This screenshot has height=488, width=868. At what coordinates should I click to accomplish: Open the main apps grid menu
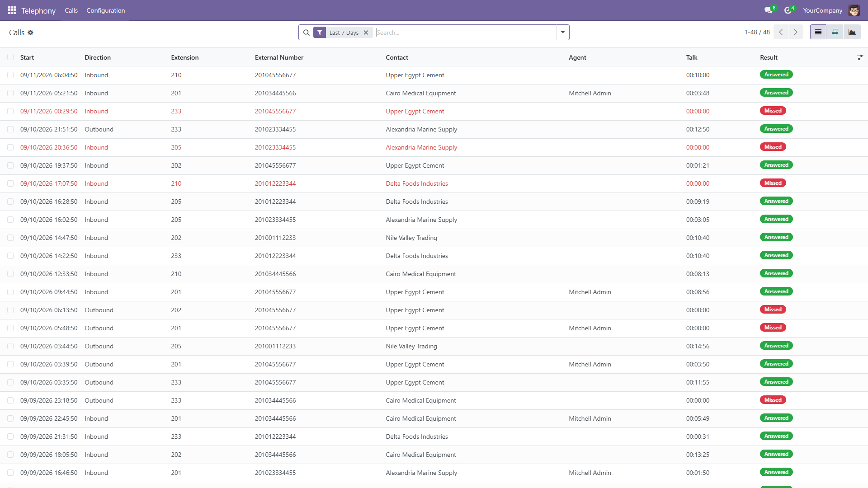pyautogui.click(x=12, y=10)
